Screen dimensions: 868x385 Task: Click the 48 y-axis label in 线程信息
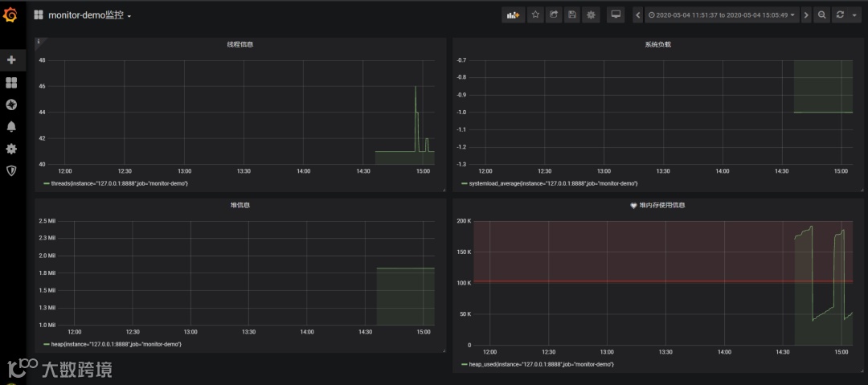pyautogui.click(x=42, y=60)
